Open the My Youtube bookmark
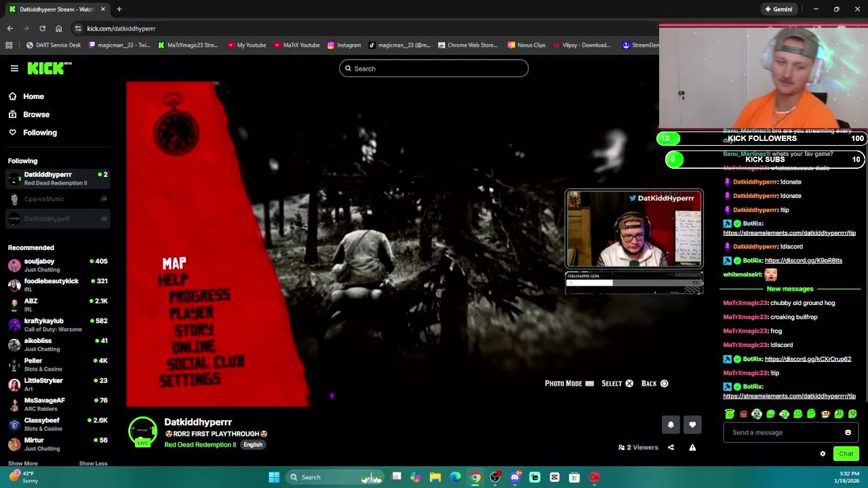 [247, 45]
